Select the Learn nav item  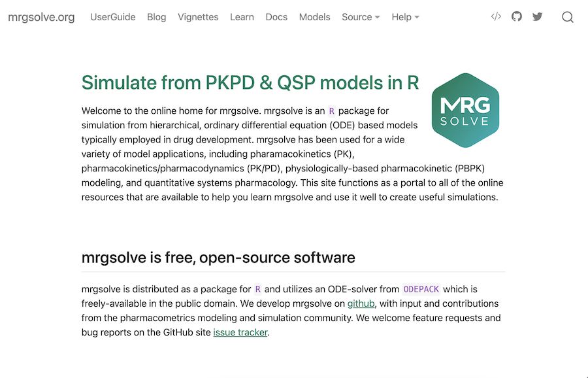[242, 17]
